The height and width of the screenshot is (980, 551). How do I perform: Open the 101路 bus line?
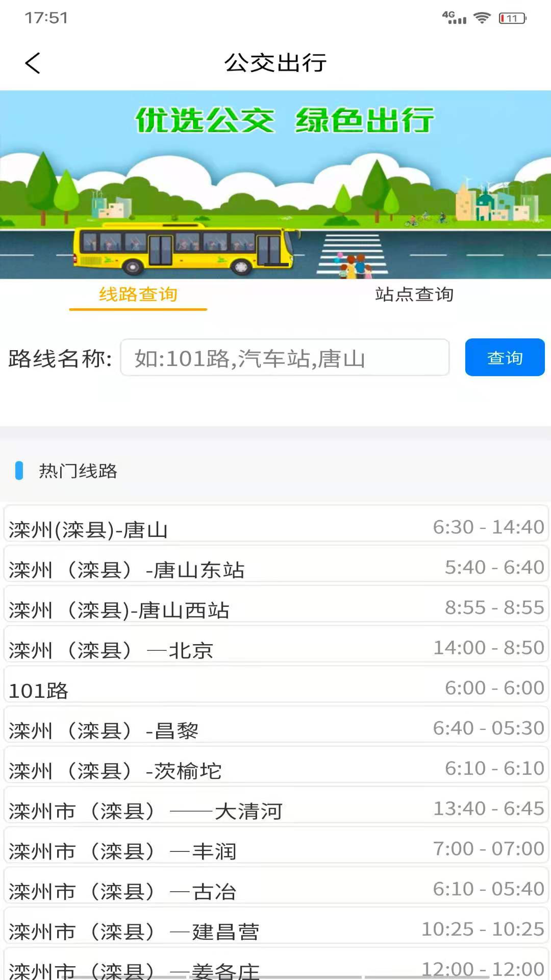click(275, 688)
